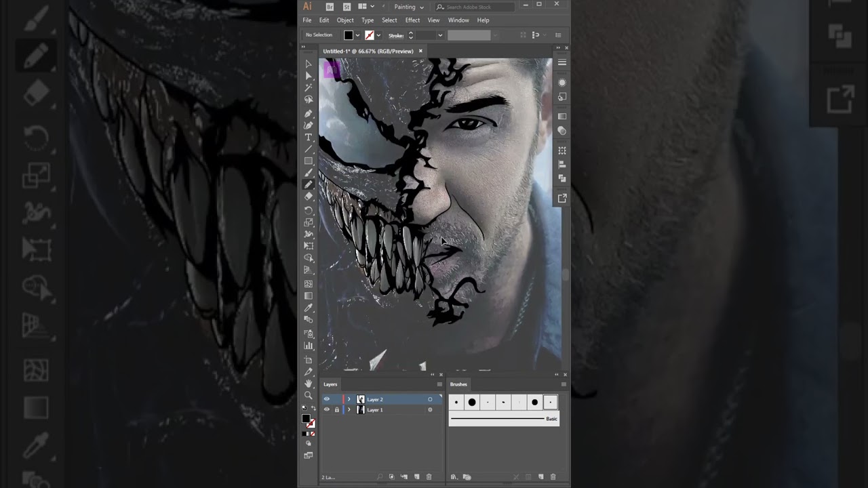Image resolution: width=868 pixels, height=488 pixels.
Task: Open the Object menu
Action: tap(345, 20)
